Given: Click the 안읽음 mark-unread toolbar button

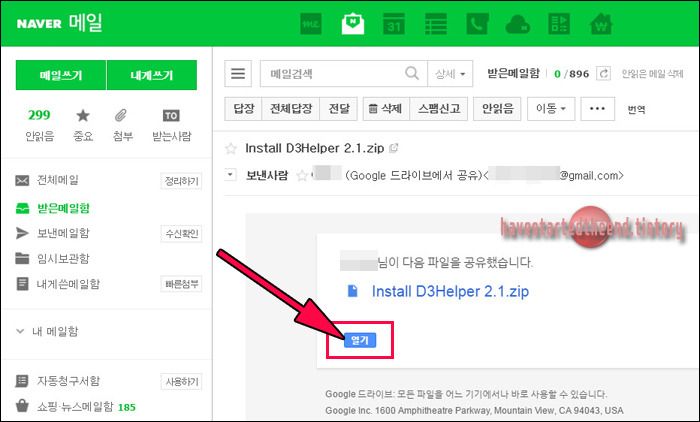Looking at the screenshot, I should [x=497, y=109].
